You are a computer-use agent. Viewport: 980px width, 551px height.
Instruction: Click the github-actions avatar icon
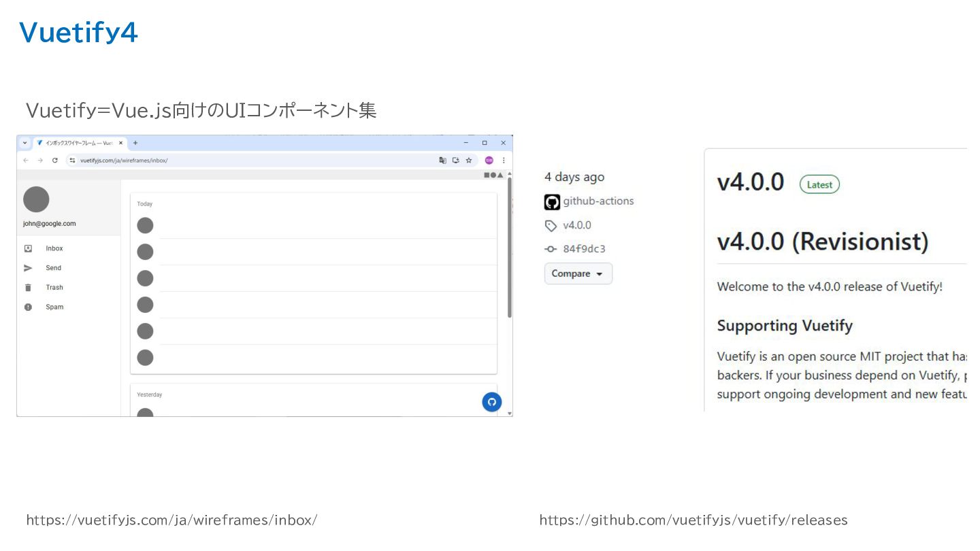[552, 202]
